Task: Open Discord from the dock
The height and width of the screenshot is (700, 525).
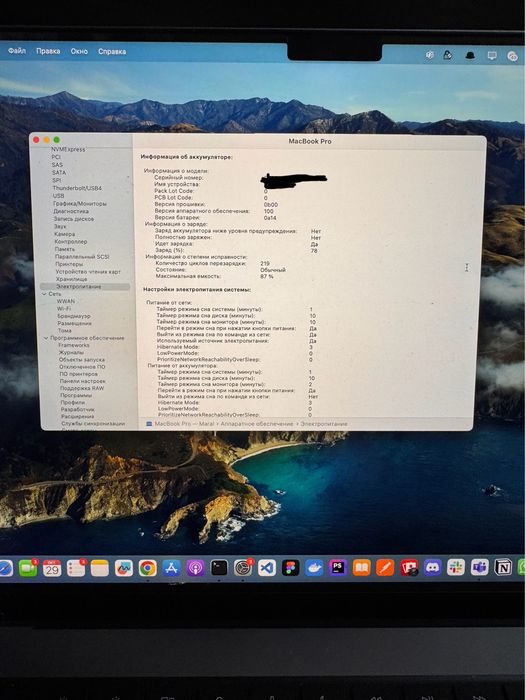Action: [432, 567]
